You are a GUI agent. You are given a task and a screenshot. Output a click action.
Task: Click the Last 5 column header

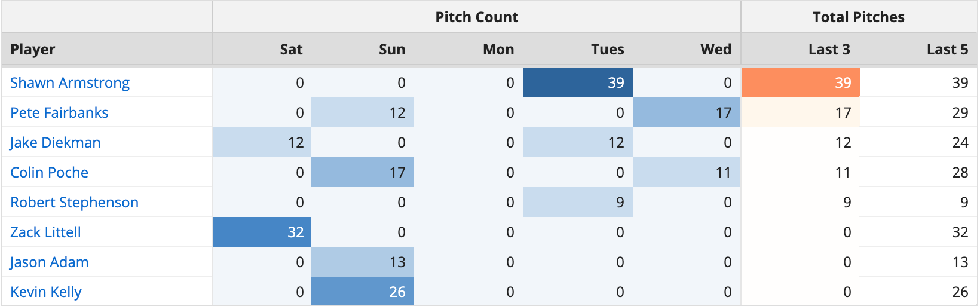(x=947, y=49)
